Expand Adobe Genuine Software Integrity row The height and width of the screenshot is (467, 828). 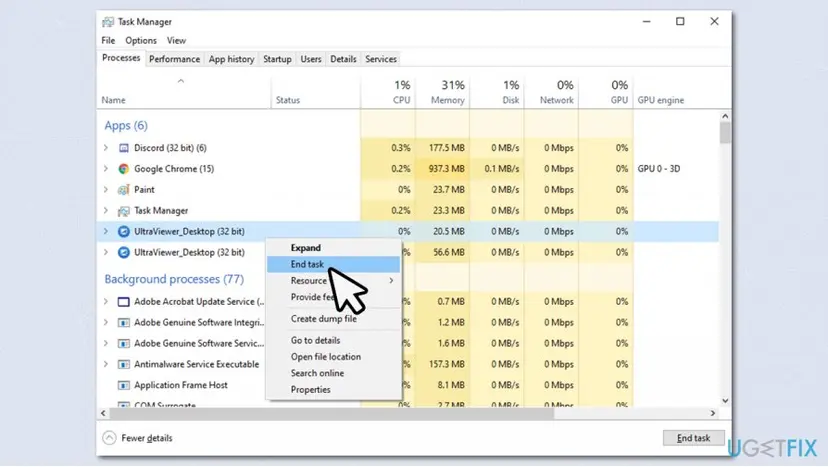(x=106, y=322)
